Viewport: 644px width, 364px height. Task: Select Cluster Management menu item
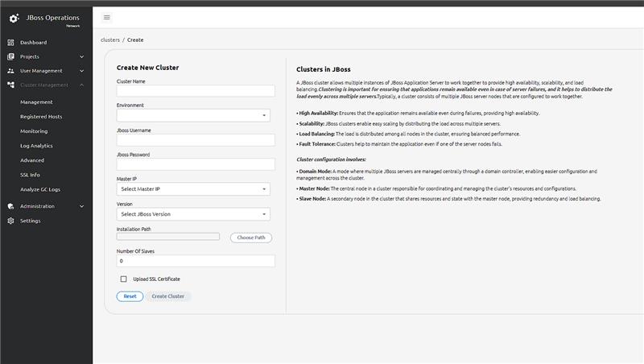coord(44,85)
